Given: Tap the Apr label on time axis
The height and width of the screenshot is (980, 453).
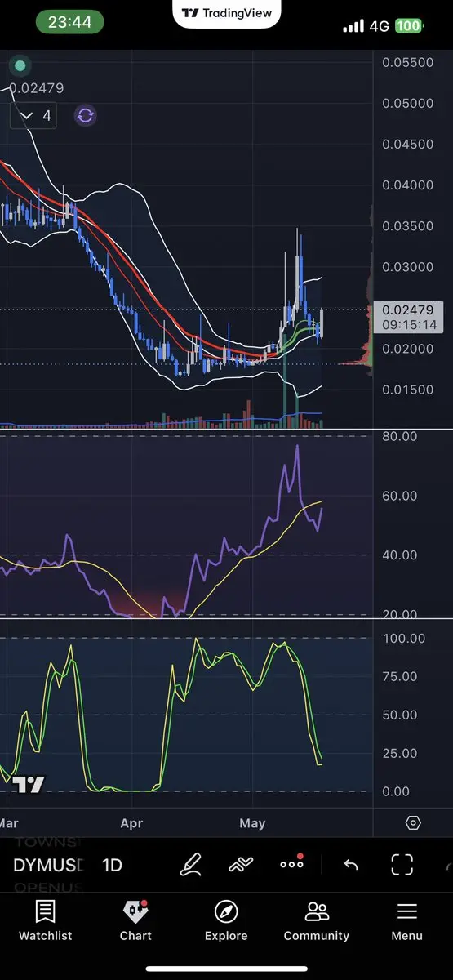Looking at the screenshot, I should click(131, 823).
